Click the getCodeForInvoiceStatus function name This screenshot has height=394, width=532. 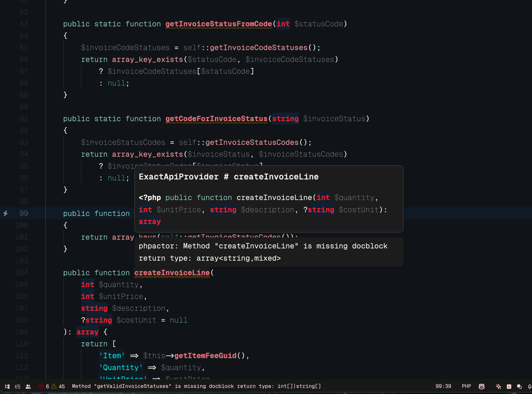216,119
